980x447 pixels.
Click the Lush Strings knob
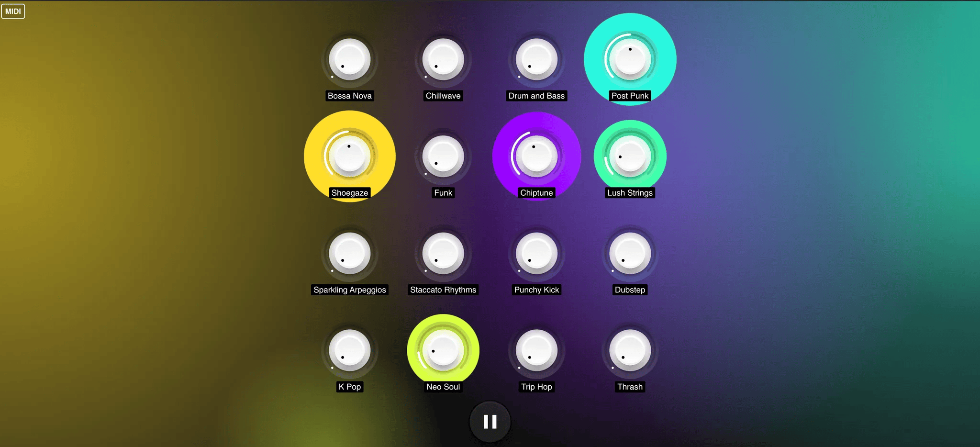point(630,156)
